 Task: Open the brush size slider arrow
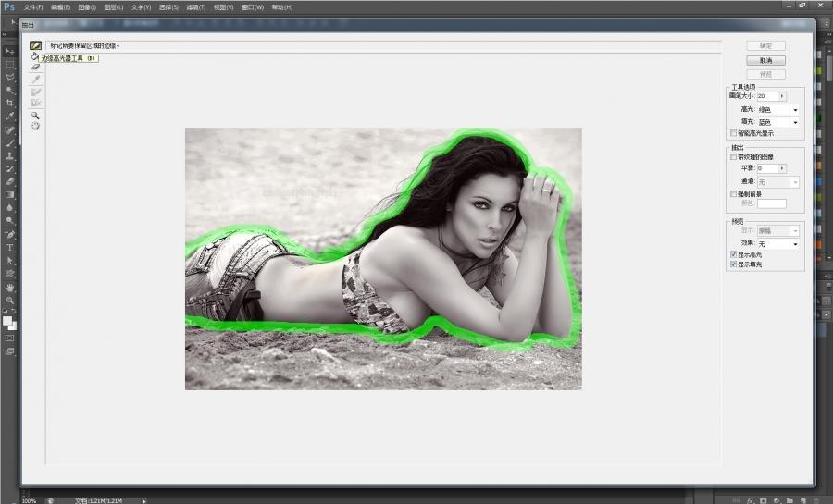tap(782, 96)
